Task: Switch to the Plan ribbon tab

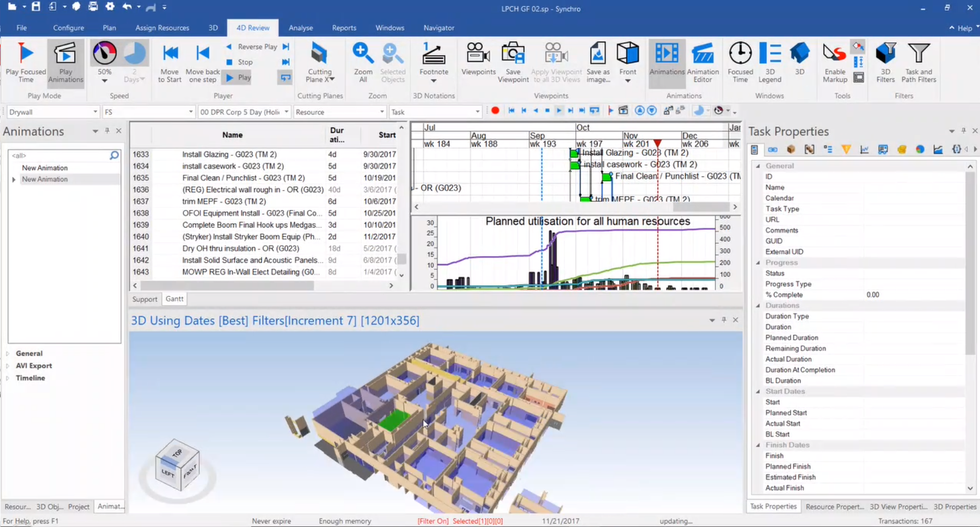Action: [109, 27]
